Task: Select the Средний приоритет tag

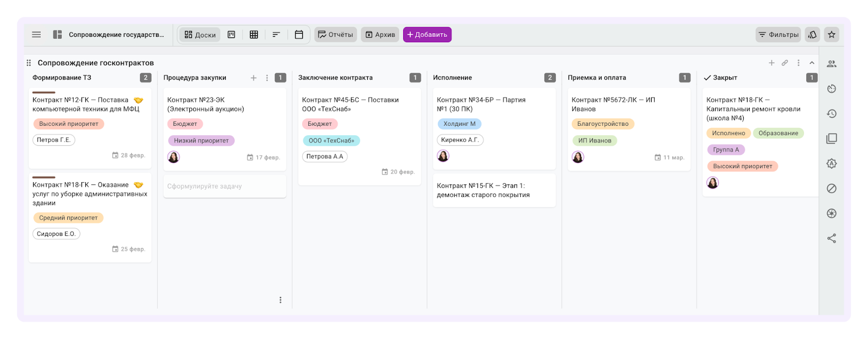Action: click(x=68, y=218)
